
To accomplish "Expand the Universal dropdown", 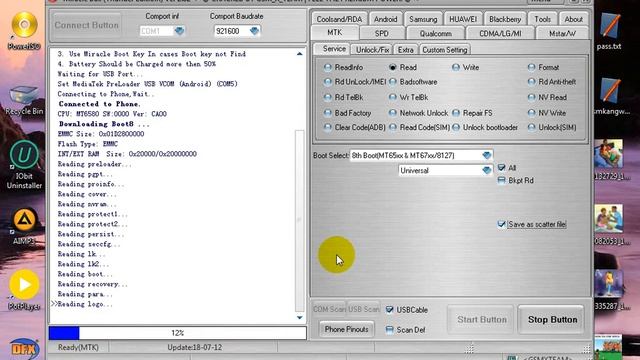I will point(486,171).
